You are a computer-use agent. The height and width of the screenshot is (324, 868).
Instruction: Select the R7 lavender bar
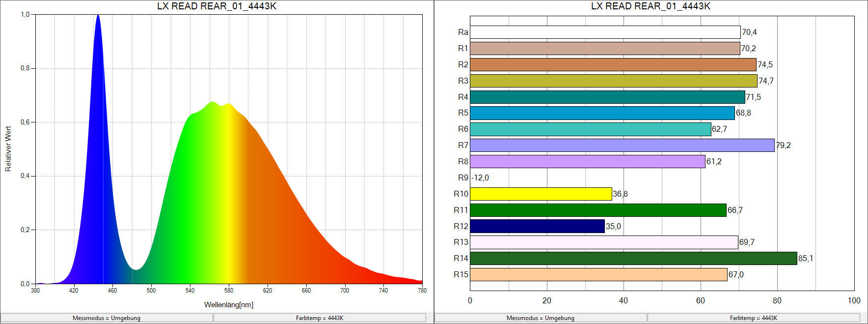click(622, 145)
